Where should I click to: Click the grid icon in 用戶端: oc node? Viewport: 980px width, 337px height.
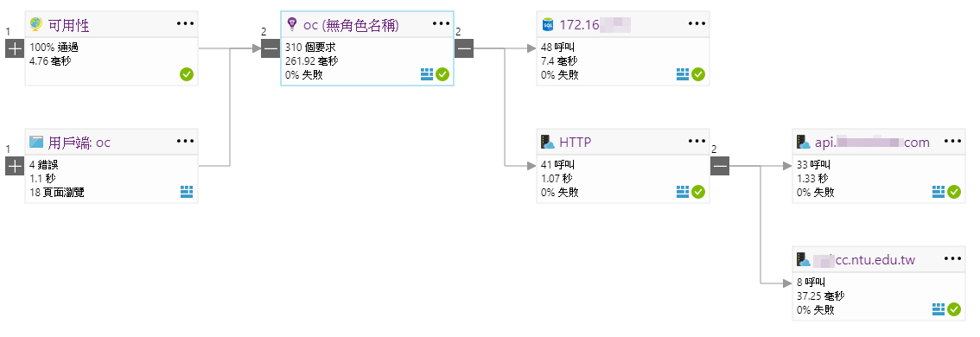tap(187, 192)
